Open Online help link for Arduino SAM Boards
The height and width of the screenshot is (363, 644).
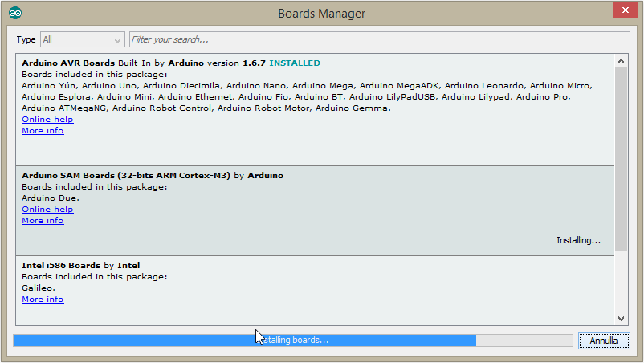(x=47, y=210)
